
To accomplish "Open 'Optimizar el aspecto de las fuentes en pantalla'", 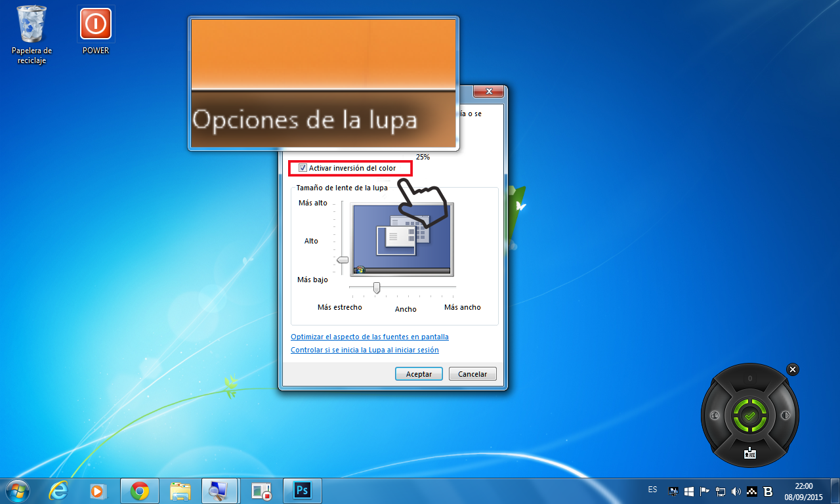I will 369,337.
